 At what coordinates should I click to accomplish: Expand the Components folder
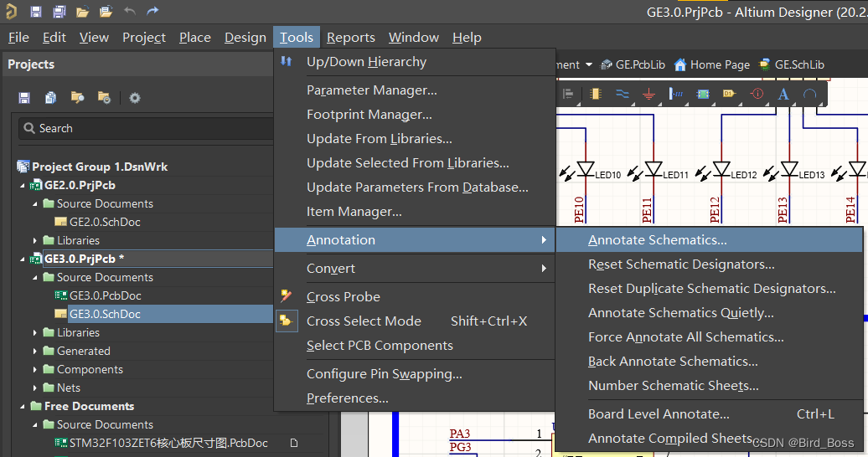click(35, 369)
